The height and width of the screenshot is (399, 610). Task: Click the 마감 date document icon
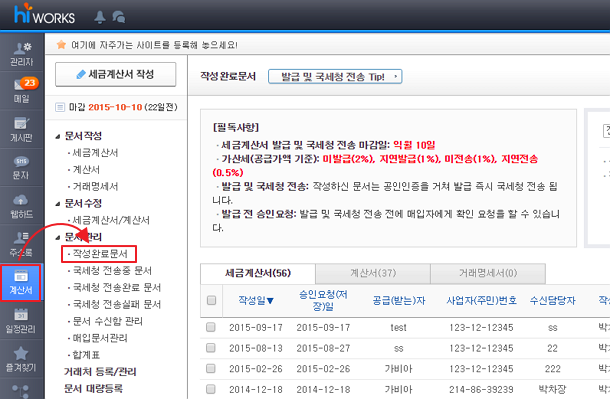[60, 107]
